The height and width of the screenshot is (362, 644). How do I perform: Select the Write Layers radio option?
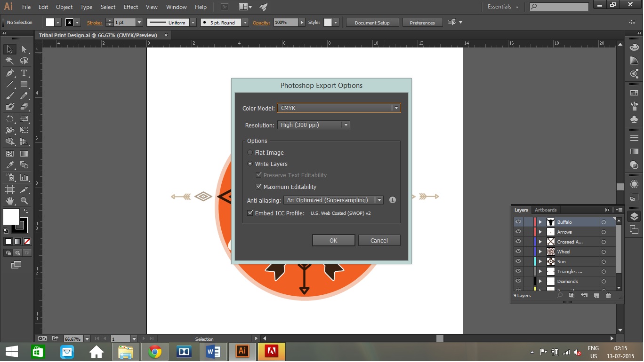coord(250,164)
